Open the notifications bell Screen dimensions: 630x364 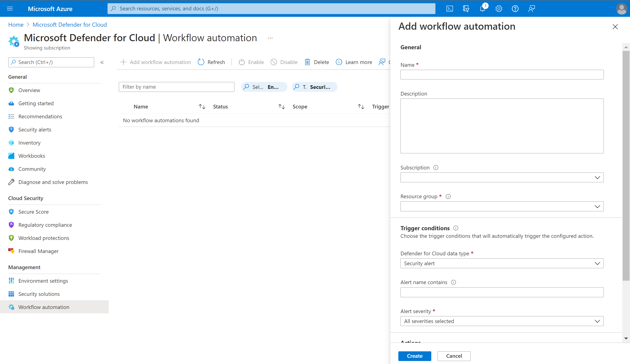[x=482, y=9]
